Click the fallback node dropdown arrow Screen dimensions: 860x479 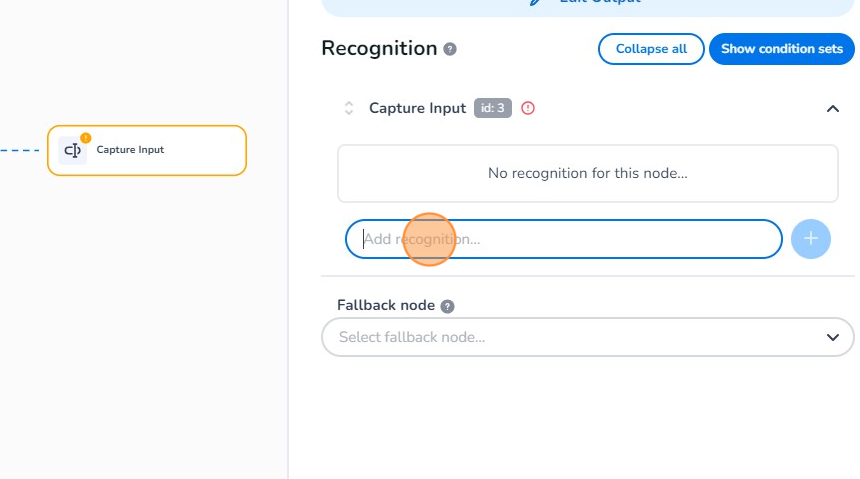pyautogui.click(x=832, y=337)
